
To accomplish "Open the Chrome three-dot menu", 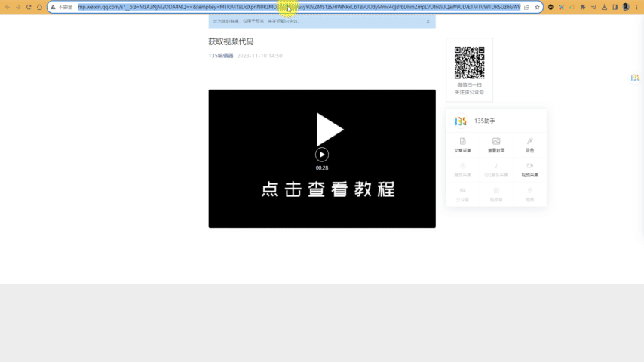I will point(637,7).
